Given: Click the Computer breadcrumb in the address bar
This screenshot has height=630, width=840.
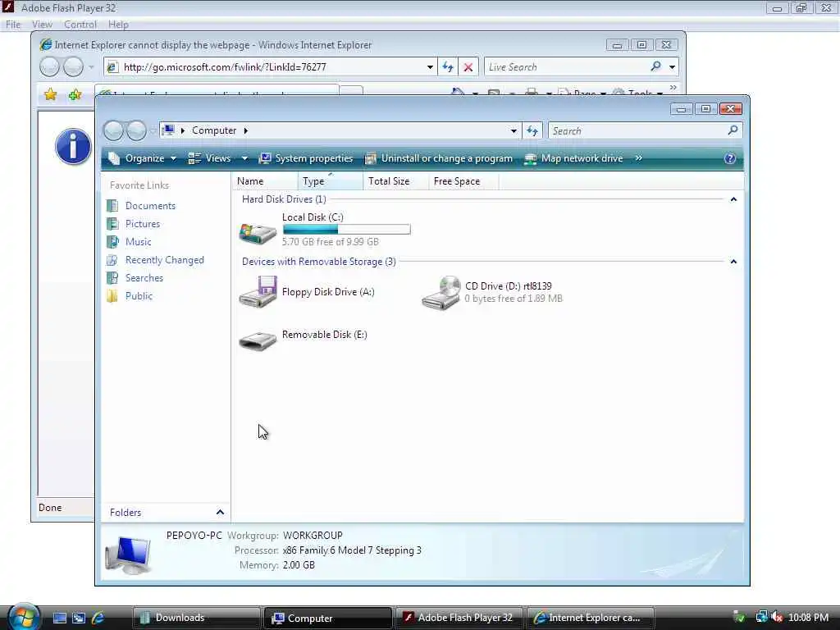Looking at the screenshot, I should pos(214,130).
